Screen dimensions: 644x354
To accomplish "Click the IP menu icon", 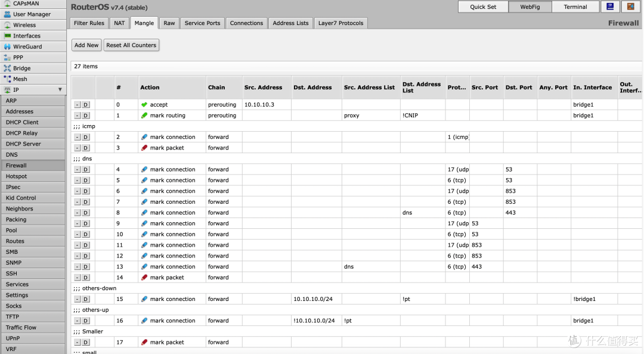I will [7, 89].
